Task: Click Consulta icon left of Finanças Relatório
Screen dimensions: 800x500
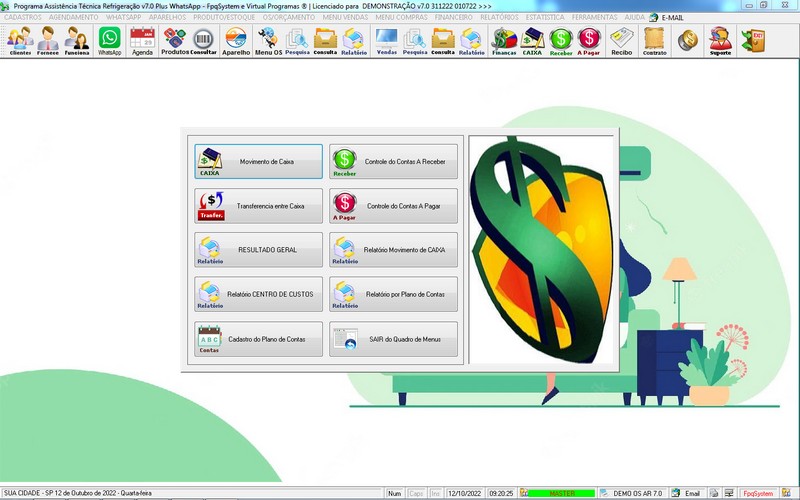Action: coord(443,41)
